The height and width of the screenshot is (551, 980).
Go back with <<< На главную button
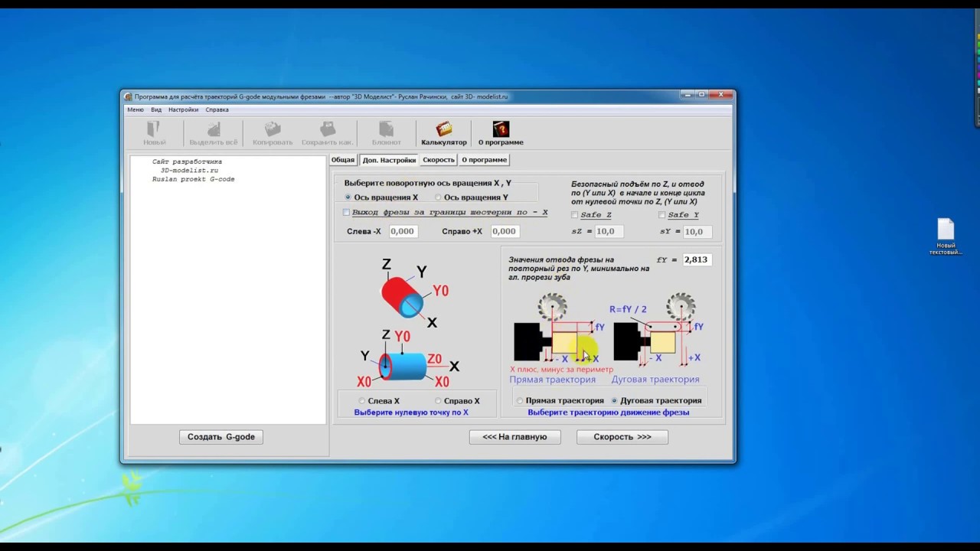pos(514,437)
